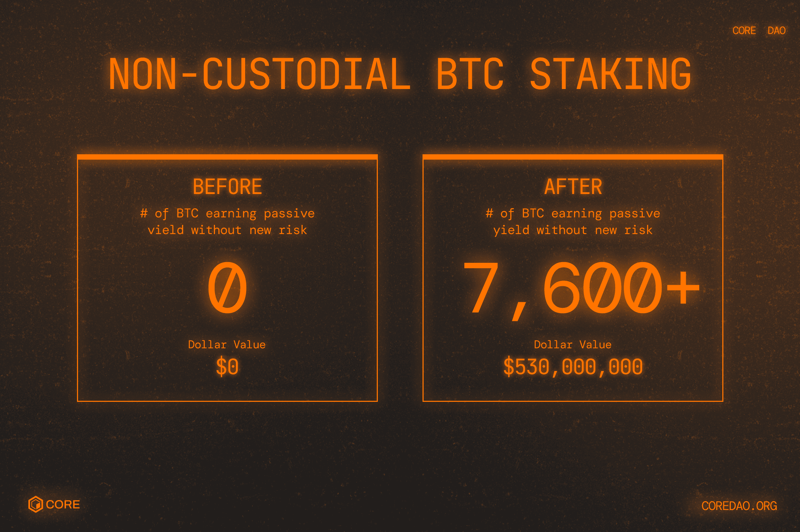Select the AFTER card heading
Viewport: 800px width, 532px height.
point(573,187)
